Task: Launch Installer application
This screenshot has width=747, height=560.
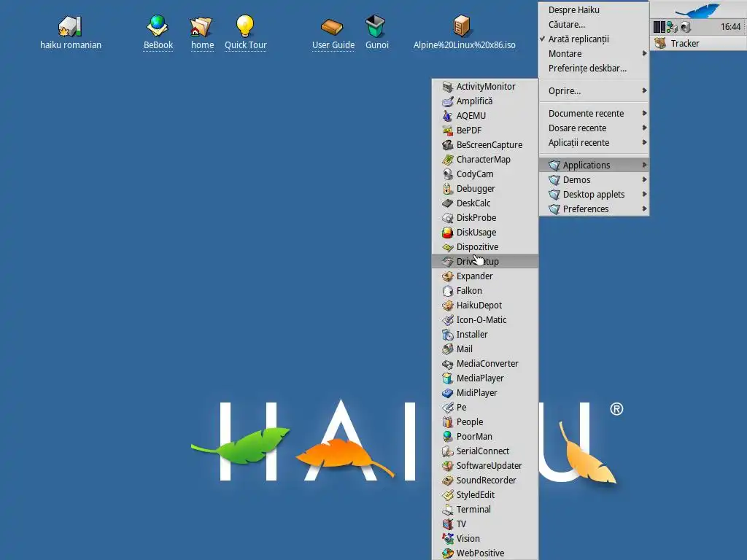Action: click(x=485, y=334)
